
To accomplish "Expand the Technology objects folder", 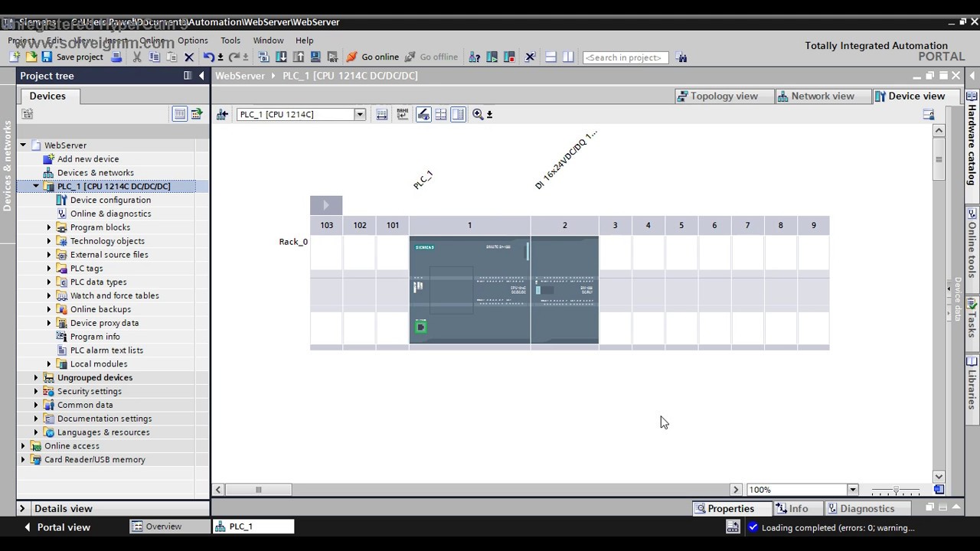I will (x=49, y=241).
